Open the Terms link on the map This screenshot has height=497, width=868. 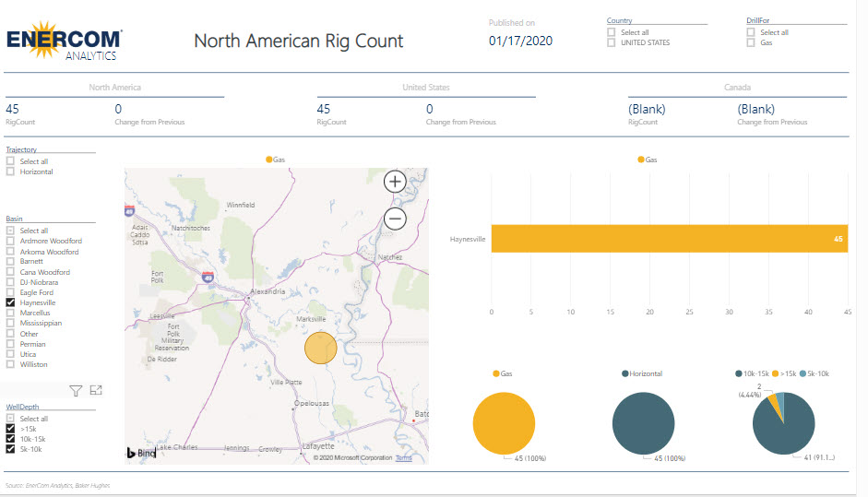click(404, 457)
